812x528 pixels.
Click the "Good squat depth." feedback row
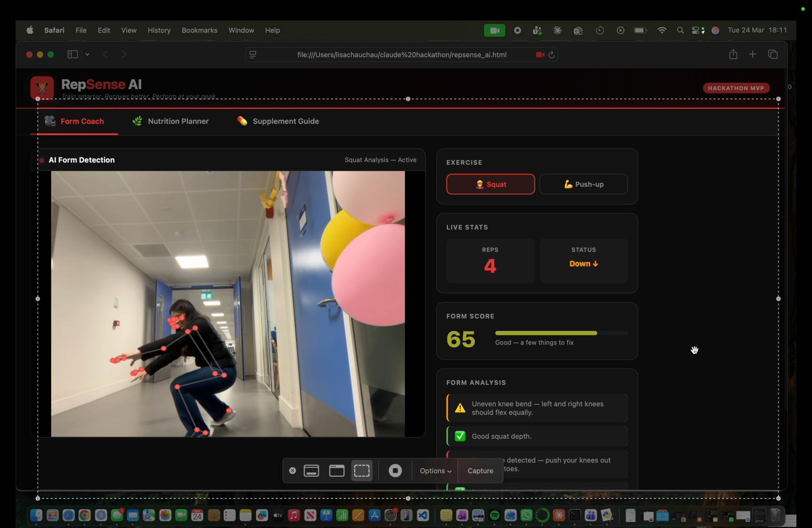pos(537,436)
